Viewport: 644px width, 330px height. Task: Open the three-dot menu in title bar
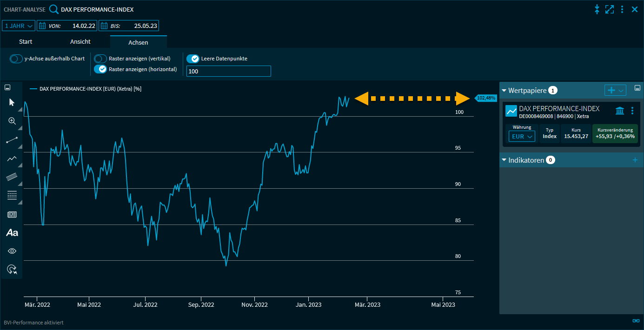click(622, 9)
